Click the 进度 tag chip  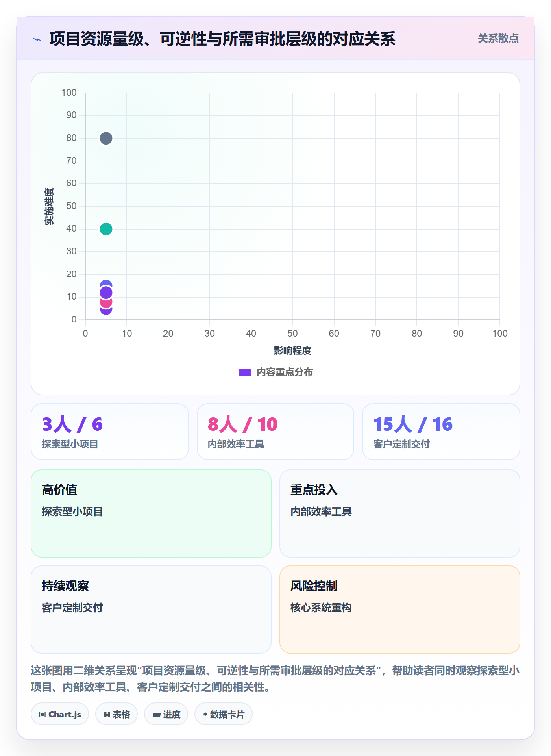click(166, 714)
